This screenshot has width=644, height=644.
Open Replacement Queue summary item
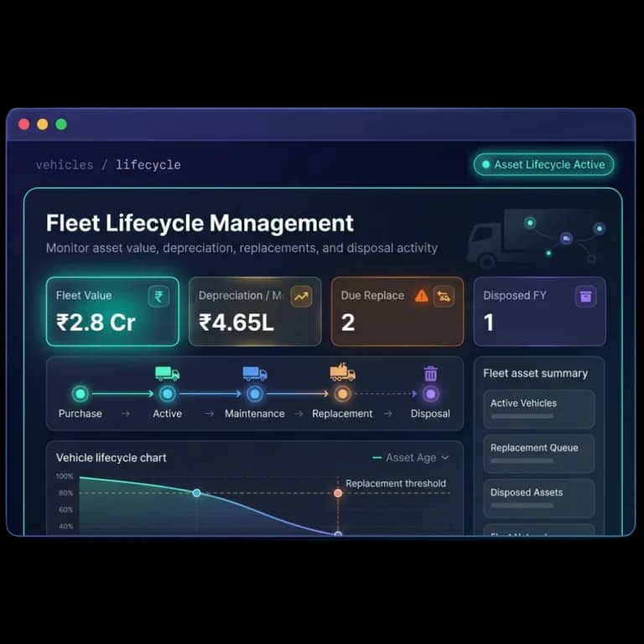click(539, 454)
